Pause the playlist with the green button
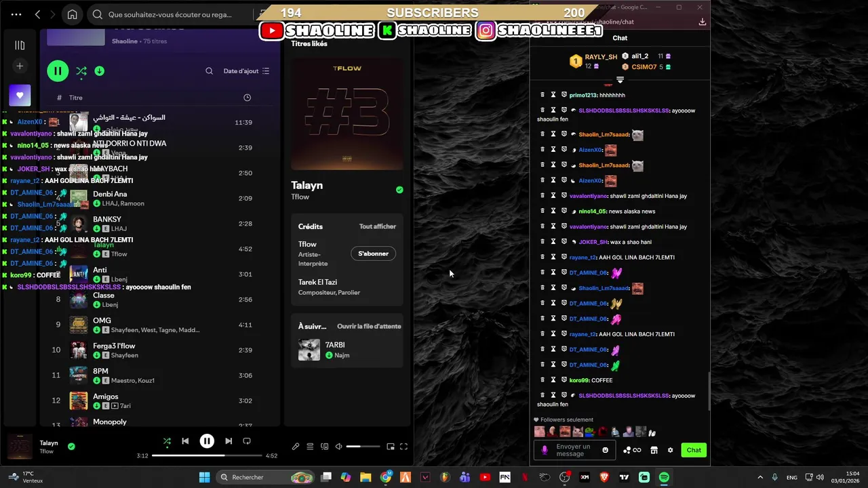Image resolution: width=868 pixels, height=488 pixels. [58, 70]
